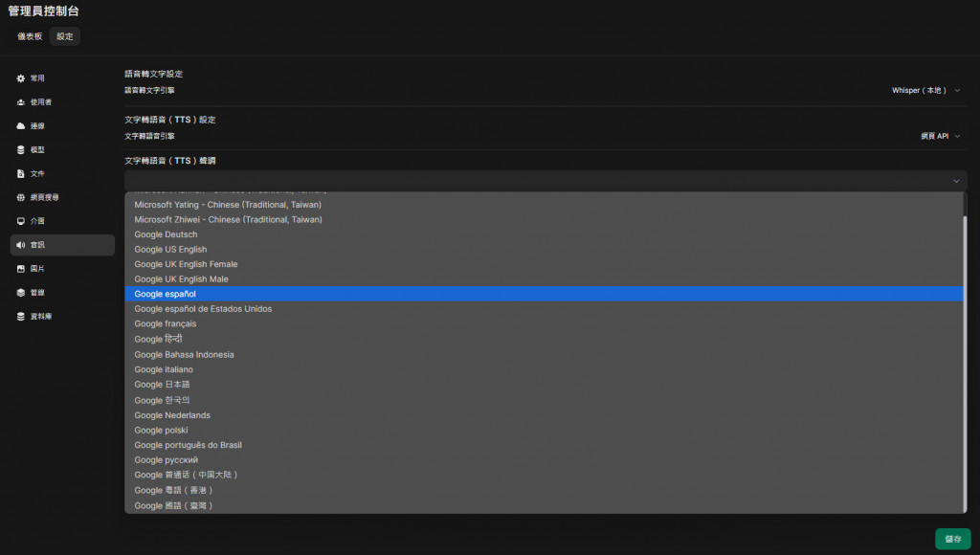
Task: Choose Microsoft Zhiwei - Chinese (Traditional, Taiwan)
Action: (x=544, y=219)
